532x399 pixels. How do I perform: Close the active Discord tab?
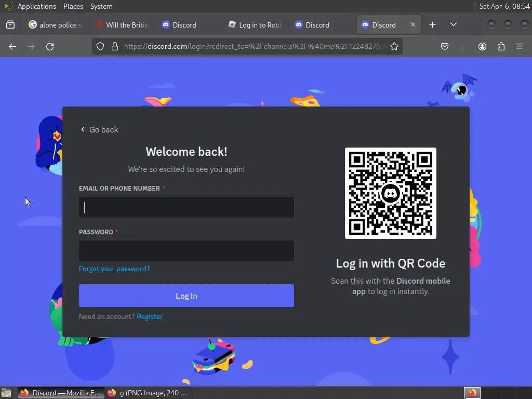click(x=413, y=25)
